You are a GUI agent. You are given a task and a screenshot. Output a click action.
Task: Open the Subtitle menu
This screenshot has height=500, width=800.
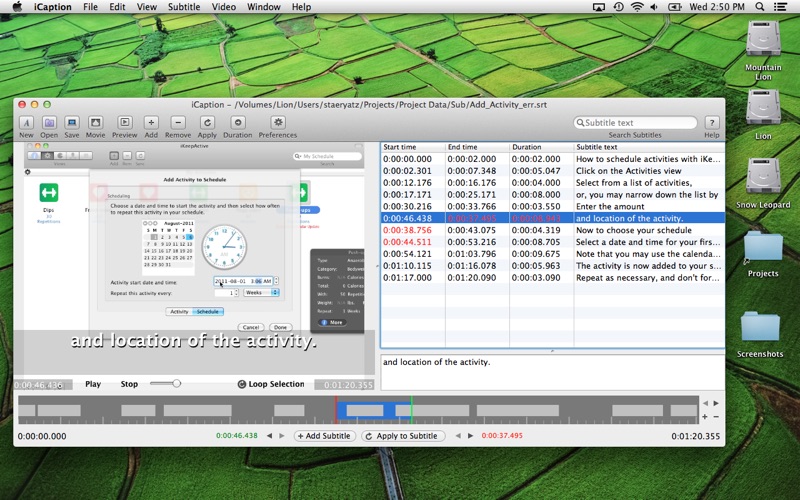click(184, 7)
